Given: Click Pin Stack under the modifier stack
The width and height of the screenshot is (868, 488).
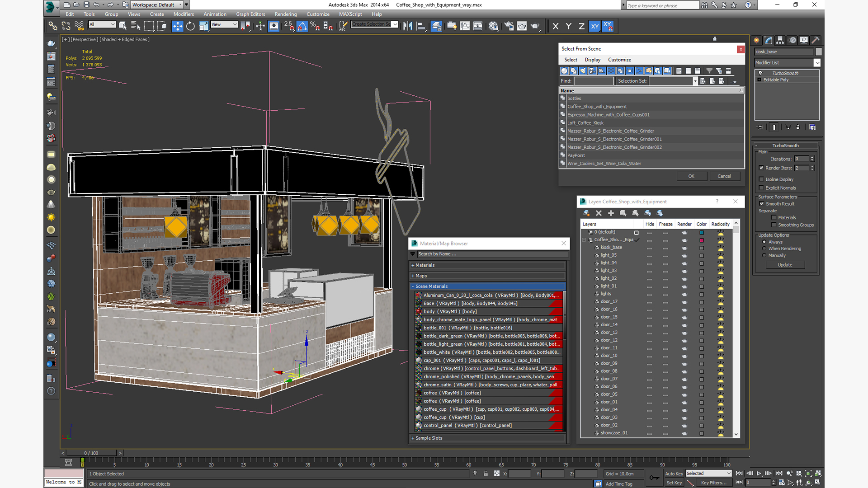Looking at the screenshot, I should [759, 127].
